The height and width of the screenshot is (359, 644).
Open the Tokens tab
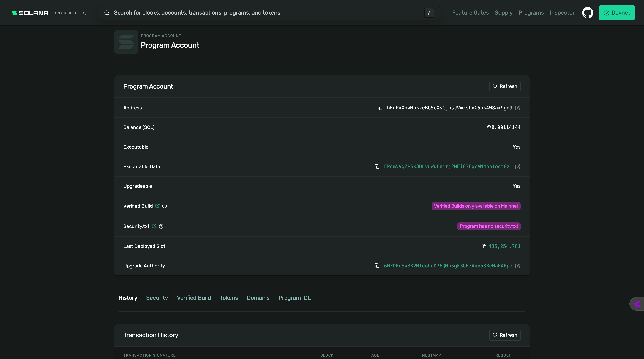pyautogui.click(x=228, y=298)
